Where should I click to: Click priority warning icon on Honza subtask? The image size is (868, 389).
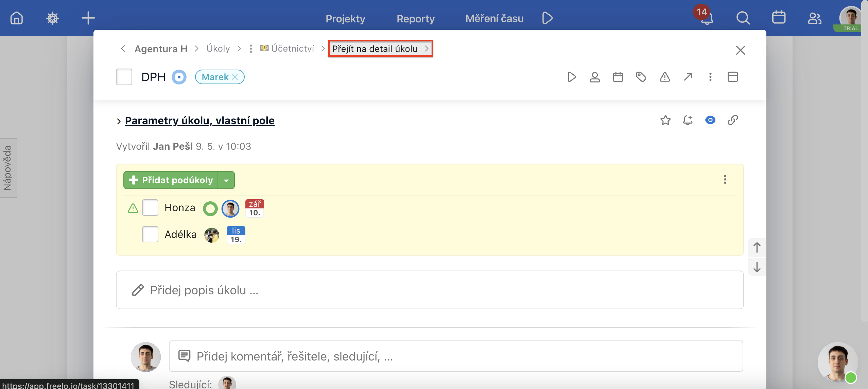pyautogui.click(x=133, y=208)
